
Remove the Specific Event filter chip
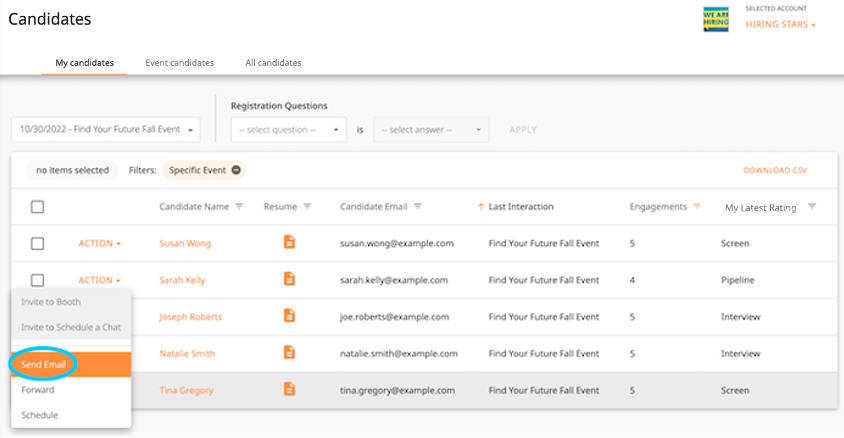tap(236, 170)
